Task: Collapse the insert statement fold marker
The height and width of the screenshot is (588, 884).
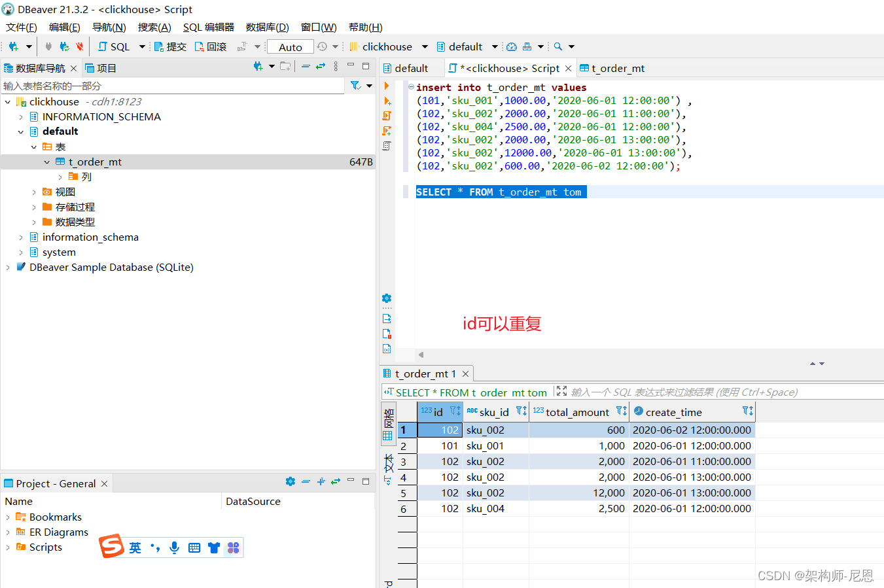Action: (411, 86)
